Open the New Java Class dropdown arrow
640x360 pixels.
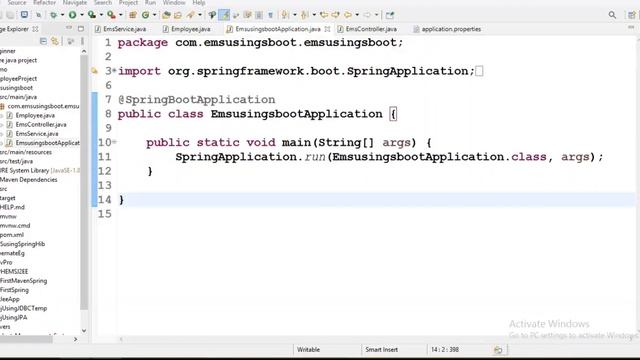154,15
